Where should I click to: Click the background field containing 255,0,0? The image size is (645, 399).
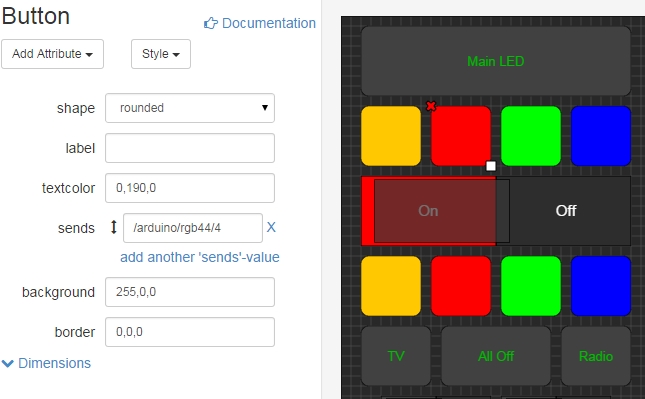click(190, 292)
